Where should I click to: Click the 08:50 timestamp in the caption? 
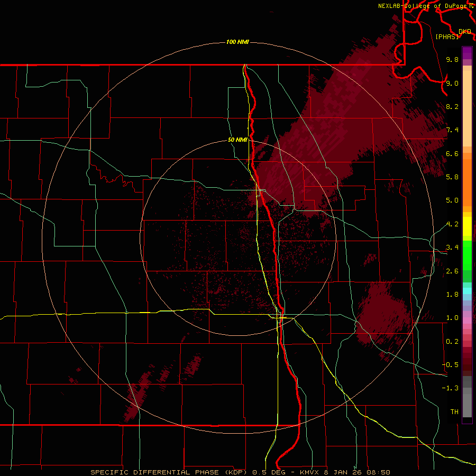click(378, 472)
